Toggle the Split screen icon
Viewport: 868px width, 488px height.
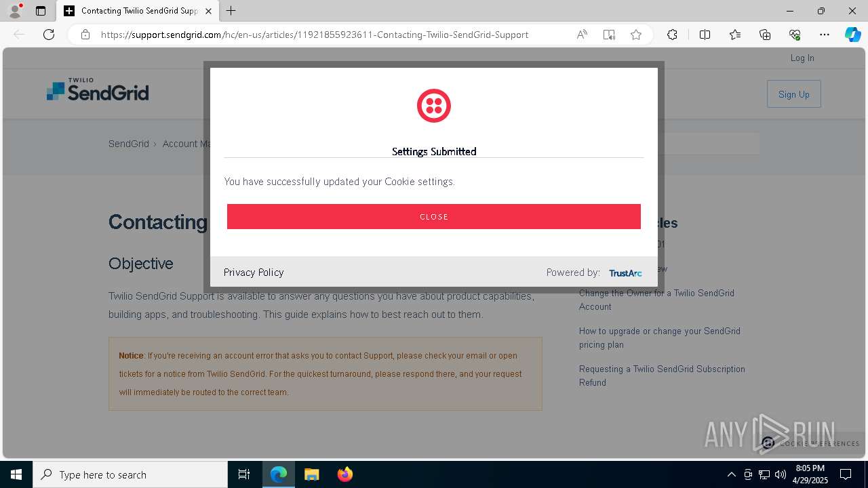click(705, 35)
